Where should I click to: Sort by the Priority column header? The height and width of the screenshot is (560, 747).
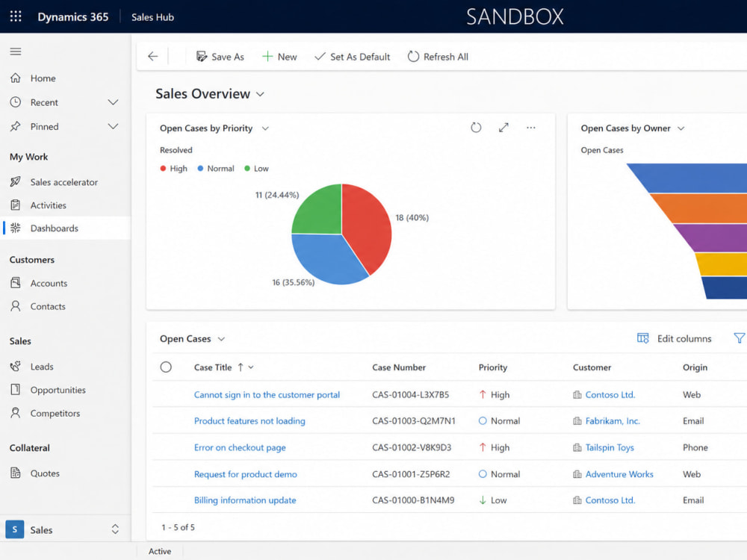492,367
